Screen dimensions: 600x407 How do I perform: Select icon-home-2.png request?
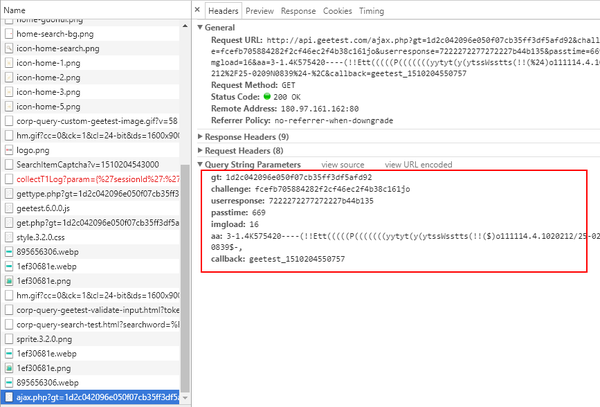click(x=90, y=78)
